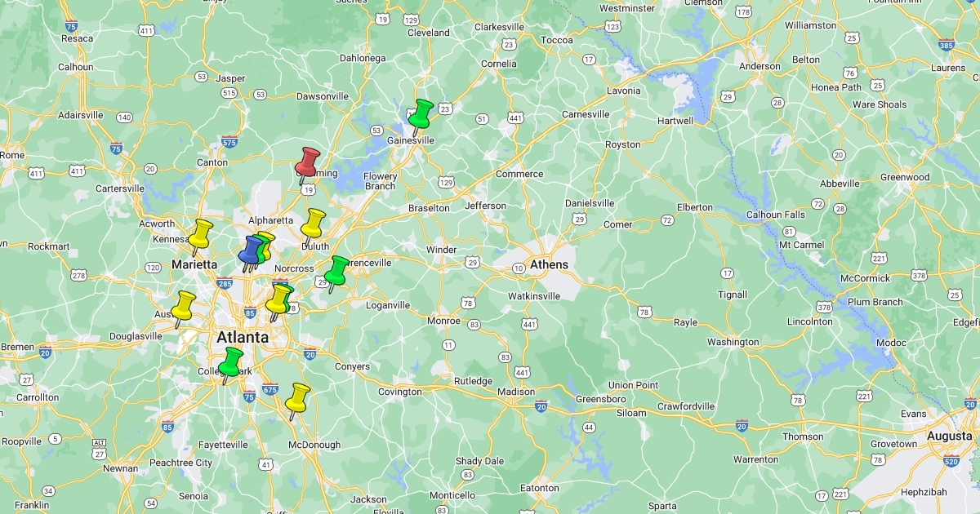Click the Lincolnton label
This screenshot has height=514, width=980.
click(x=810, y=321)
